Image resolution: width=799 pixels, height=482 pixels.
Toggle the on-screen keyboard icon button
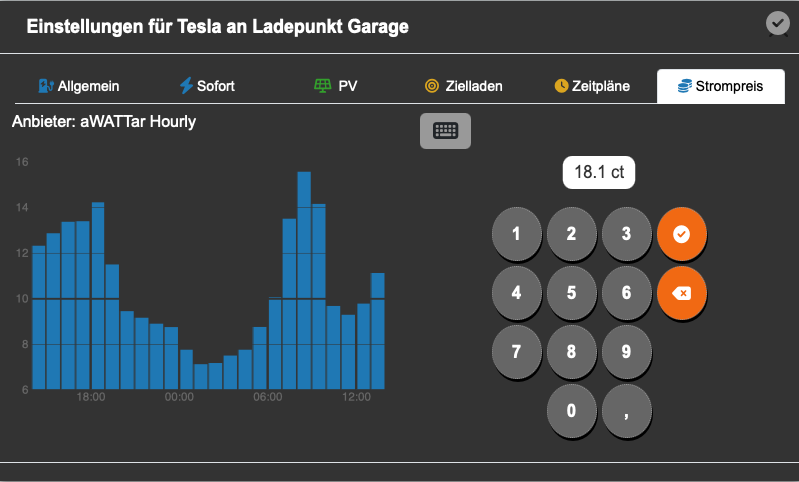[x=445, y=131]
